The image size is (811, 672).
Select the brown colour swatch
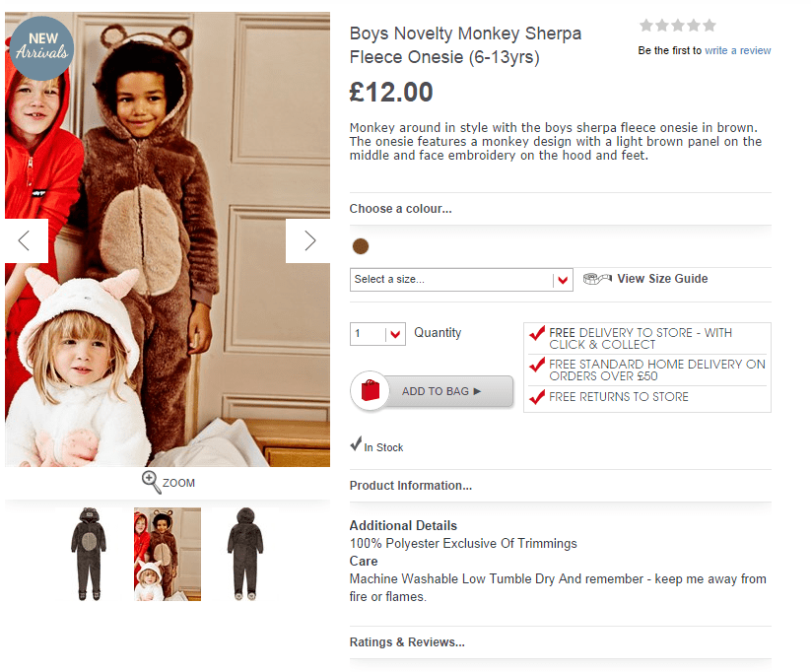tap(361, 246)
